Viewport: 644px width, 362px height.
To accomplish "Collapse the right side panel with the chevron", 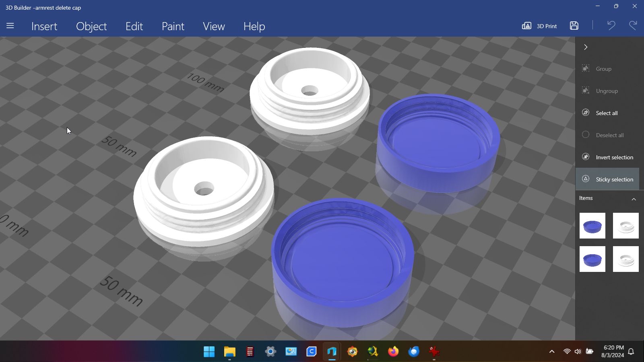I will 586,47.
